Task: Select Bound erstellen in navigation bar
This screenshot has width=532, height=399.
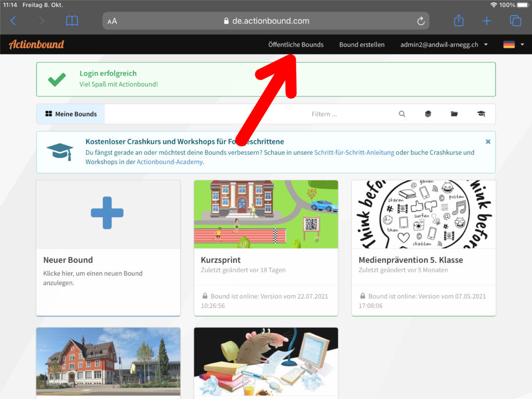Action: click(x=362, y=45)
